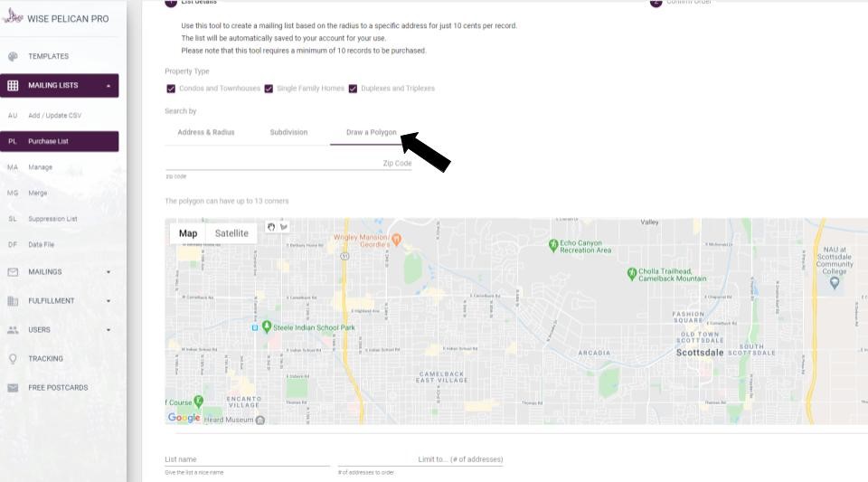
Task: Click the Wise Pelican Pro logo
Action: tap(12, 16)
